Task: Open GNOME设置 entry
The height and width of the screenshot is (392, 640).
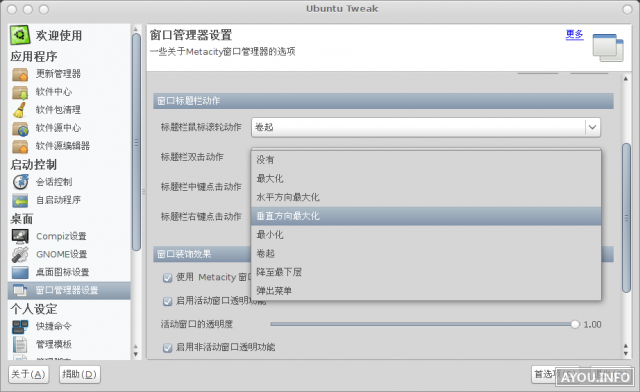Action: 62,254
